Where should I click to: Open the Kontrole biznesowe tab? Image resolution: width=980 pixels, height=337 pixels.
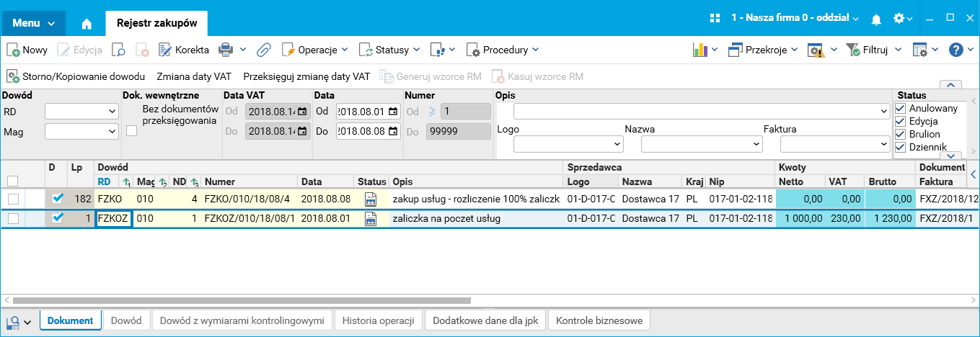click(x=599, y=320)
